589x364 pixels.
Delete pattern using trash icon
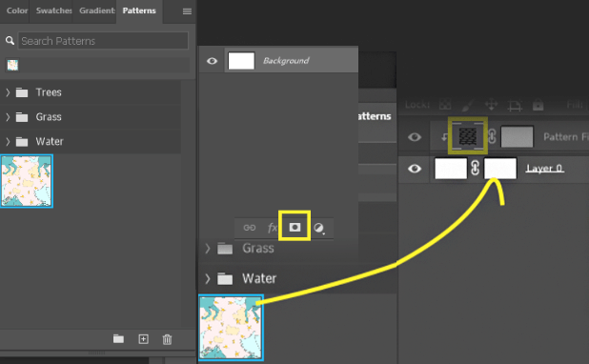point(167,339)
